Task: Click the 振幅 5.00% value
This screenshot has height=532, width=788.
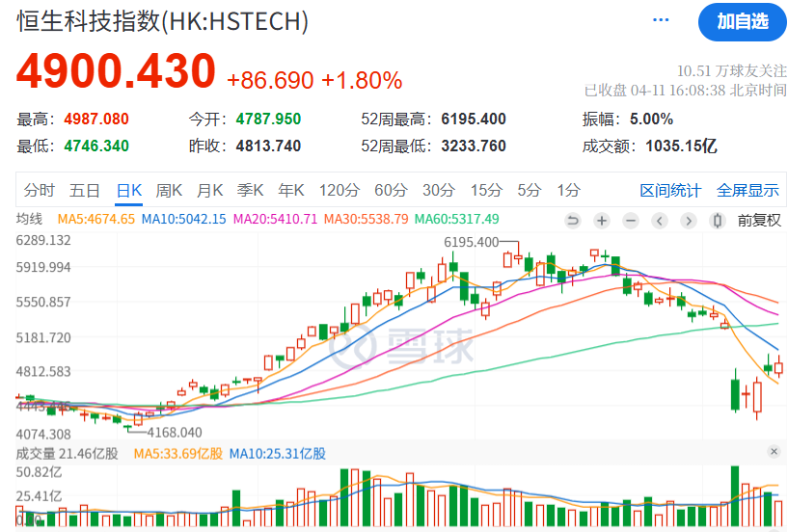Action: click(651, 120)
